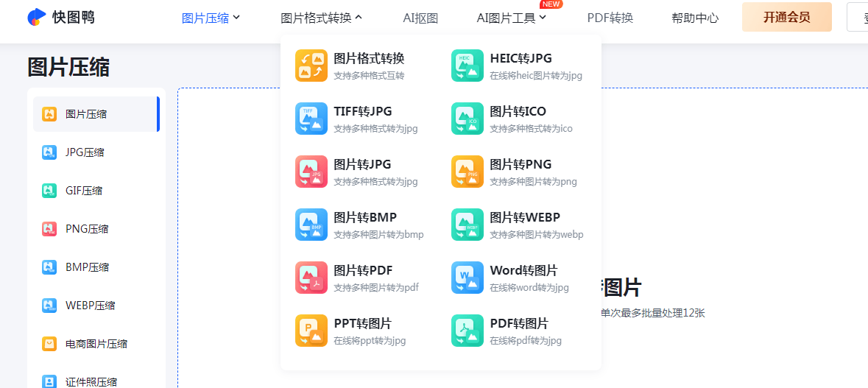Click the HEIC转JPG icon
Screen dimensions: 868x388
pyautogui.click(x=467, y=66)
